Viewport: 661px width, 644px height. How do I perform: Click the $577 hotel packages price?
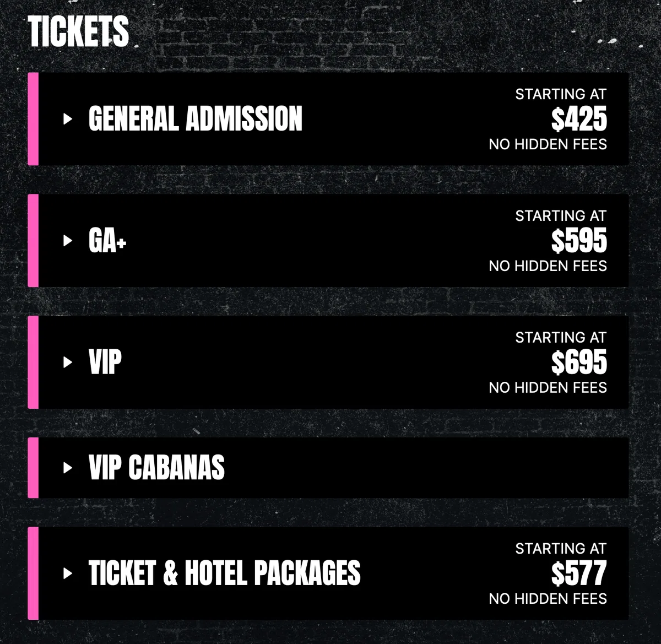click(579, 574)
